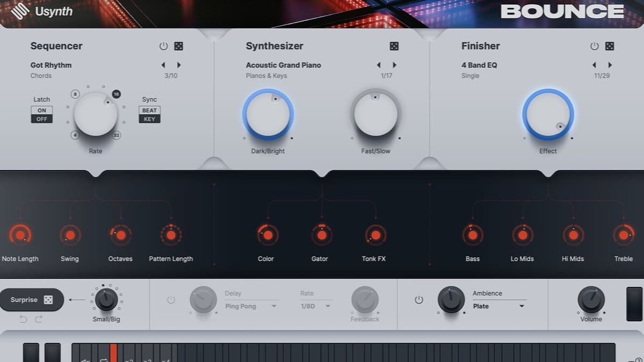
Task: Toggle the Delay power icon
Action: click(171, 300)
